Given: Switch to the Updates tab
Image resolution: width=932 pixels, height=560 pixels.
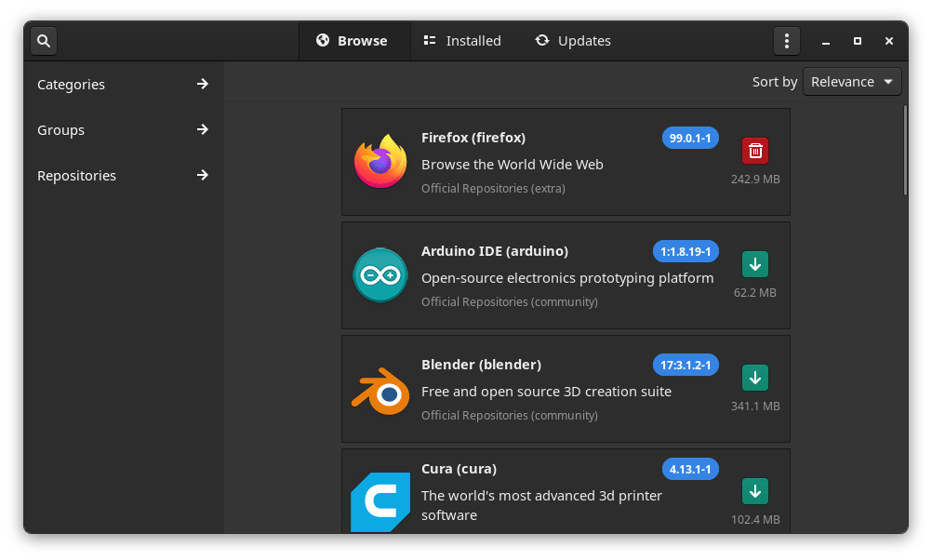Looking at the screenshot, I should tap(573, 41).
